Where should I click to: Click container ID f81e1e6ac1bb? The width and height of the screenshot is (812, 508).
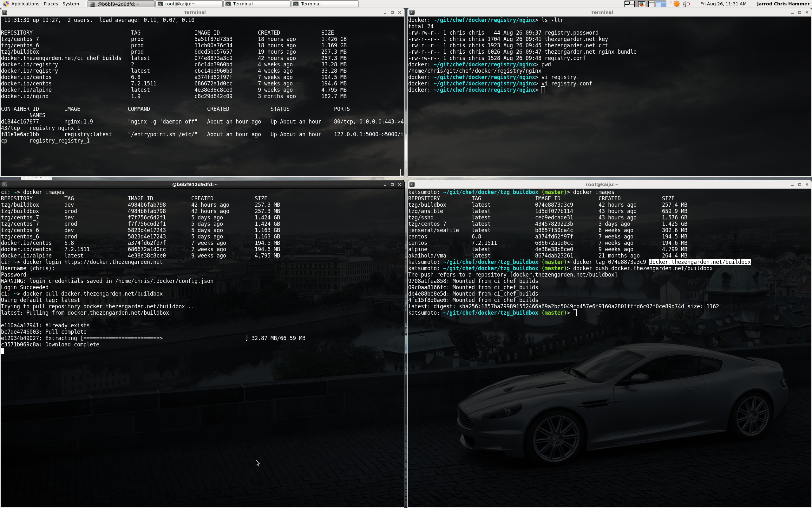[20, 135]
